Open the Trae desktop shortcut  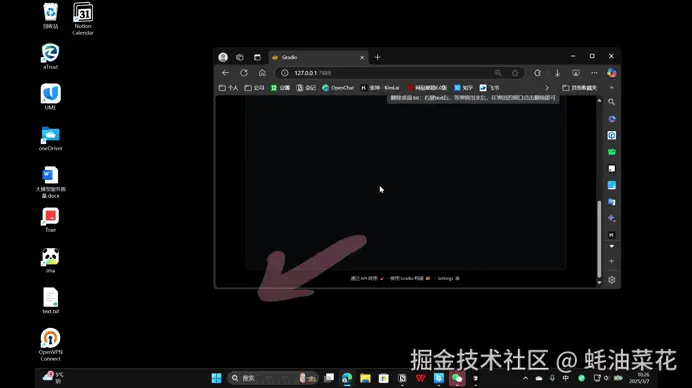click(x=50, y=220)
